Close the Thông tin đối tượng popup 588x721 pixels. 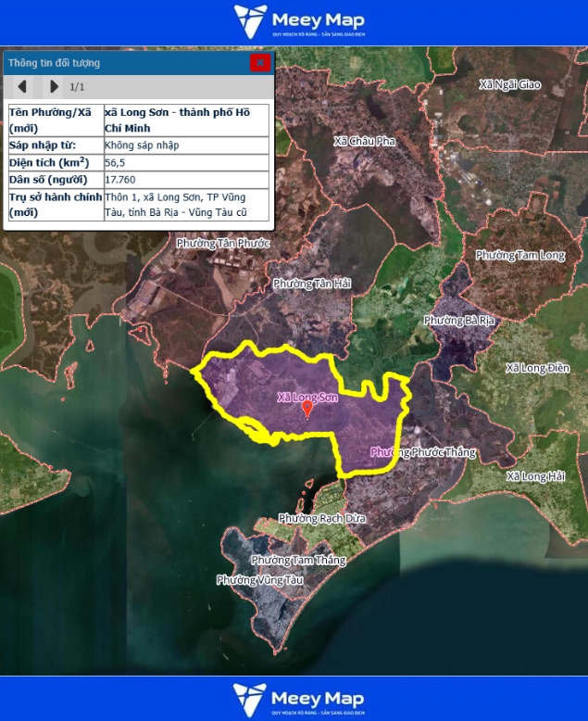tap(260, 63)
